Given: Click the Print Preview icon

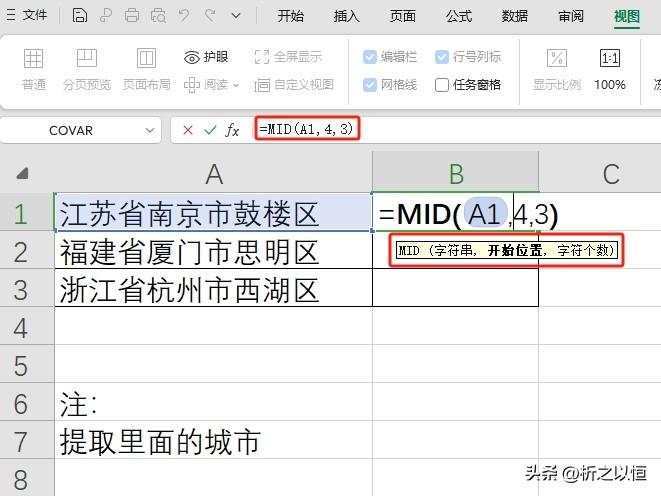Looking at the screenshot, I should pos(158,16).
